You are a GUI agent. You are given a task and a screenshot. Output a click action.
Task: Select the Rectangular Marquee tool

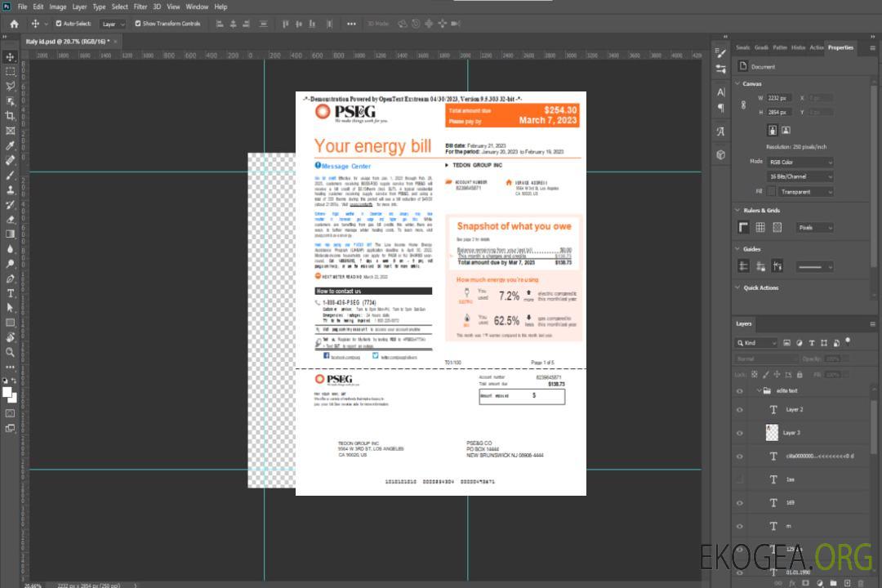[x=11, y=71]
